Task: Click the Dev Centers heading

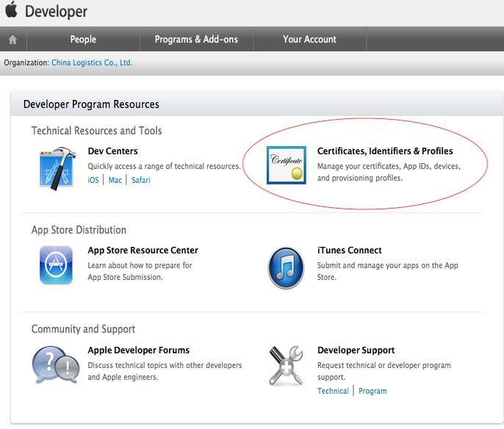Action: (x=113, y=151)
